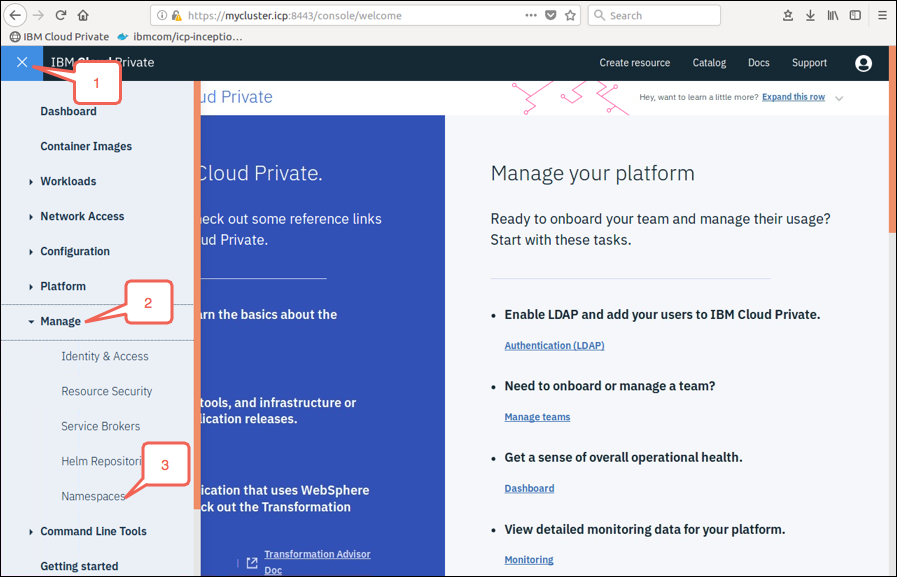Viewport: 897px width, 577px height.
Task: Open the Firefox downloads arrow icon
Action: click(810, 15)
